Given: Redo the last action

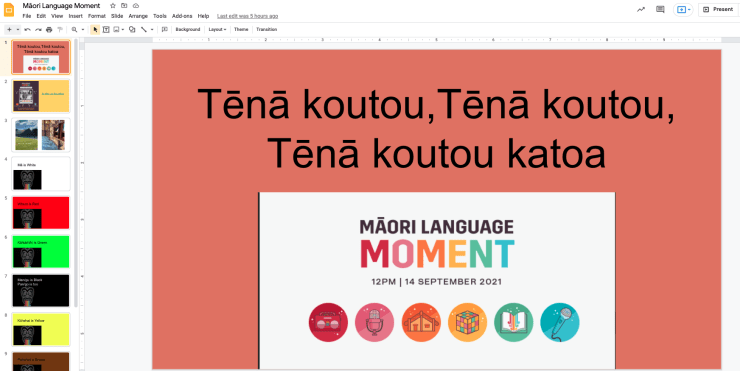Looking at the screenshot, I should pyautogui.click(x=38, y=29).
